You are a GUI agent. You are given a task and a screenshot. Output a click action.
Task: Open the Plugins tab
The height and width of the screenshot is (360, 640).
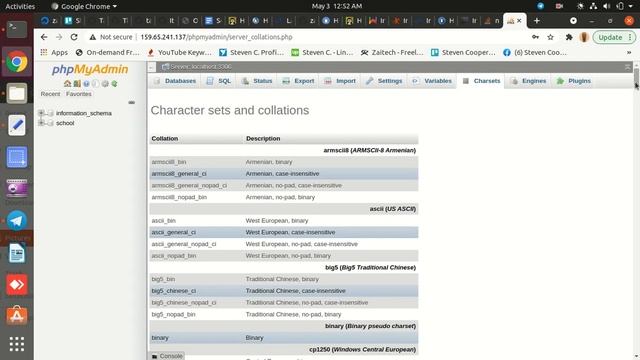pos(574,81)
